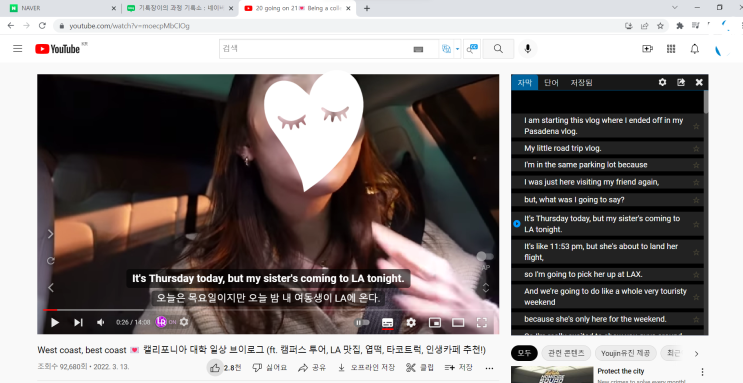
Task: Toggle the Language Reactor ON switch
Action: (x=172, y=322)
